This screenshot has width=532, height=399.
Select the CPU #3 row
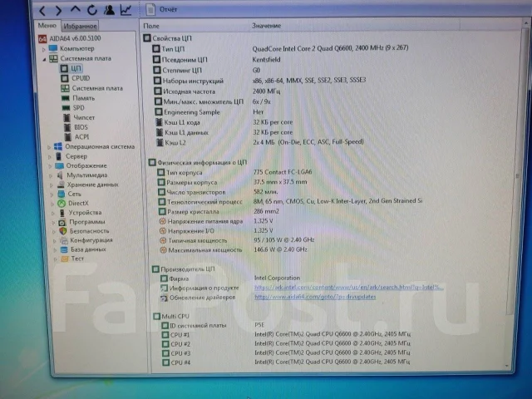tap(286, 353)
